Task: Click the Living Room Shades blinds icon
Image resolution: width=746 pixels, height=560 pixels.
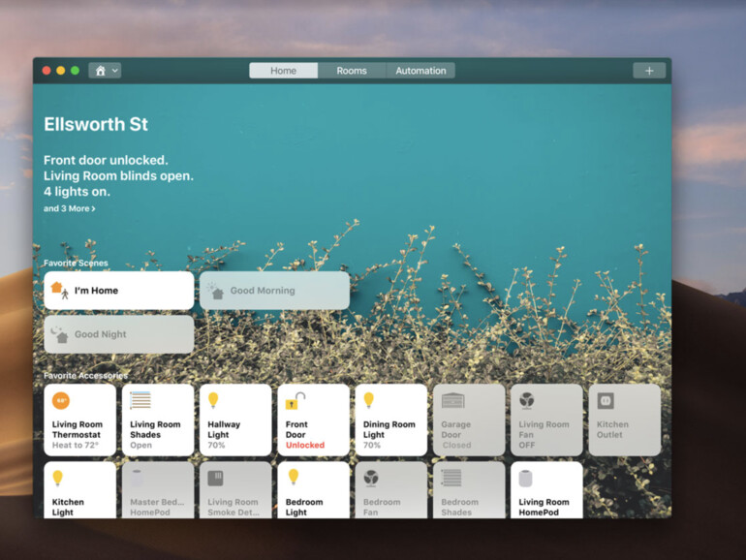Action: 140,400
